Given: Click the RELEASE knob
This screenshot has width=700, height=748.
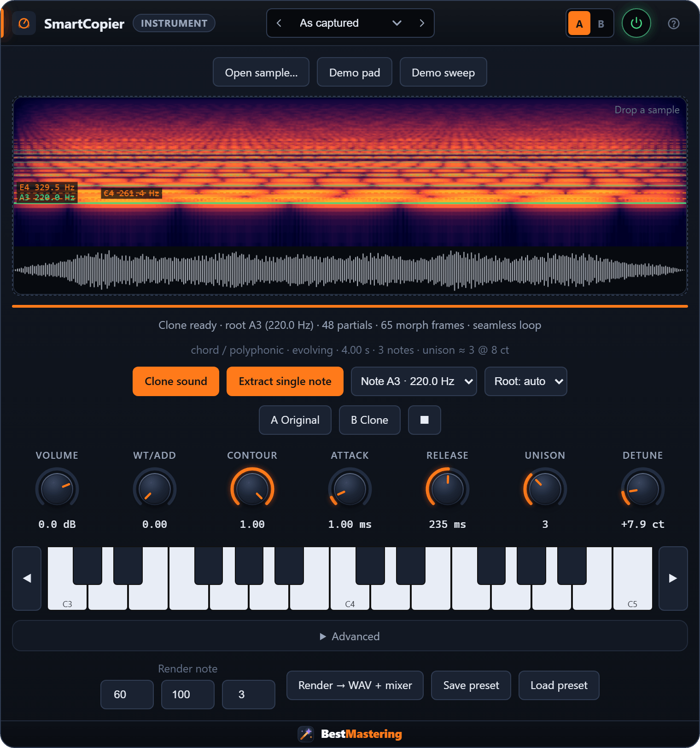Looking at the screenshot, I should point(448,489).
